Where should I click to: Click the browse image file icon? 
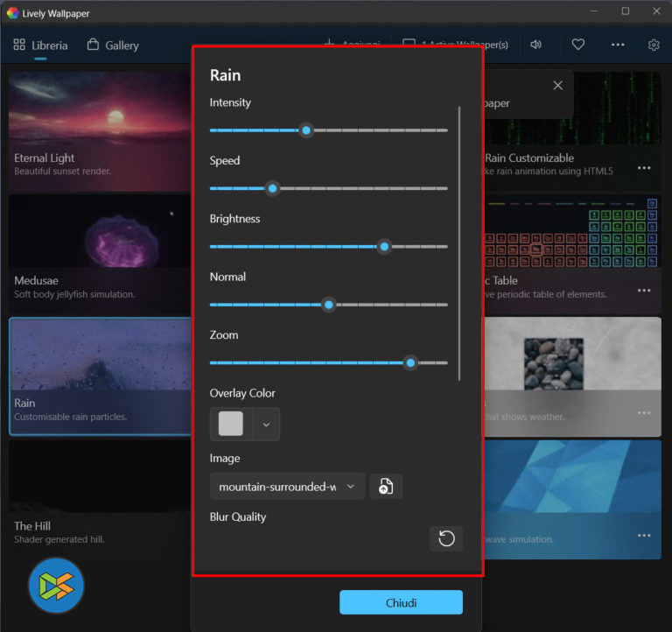(x=386, y=487)
